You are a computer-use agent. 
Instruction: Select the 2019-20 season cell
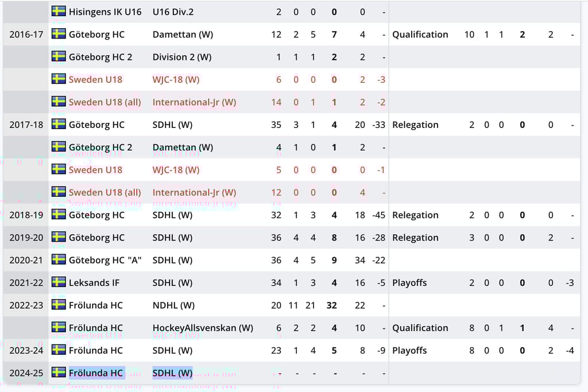[x=26, y=238]
